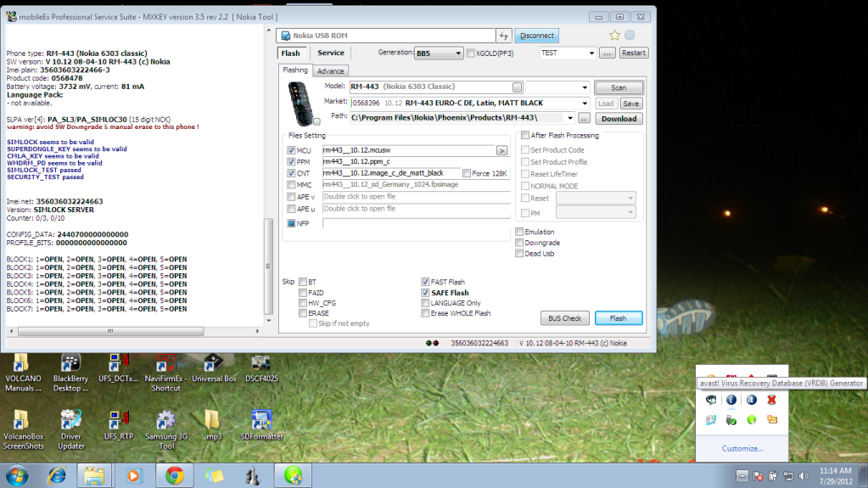Click the swap connection arrows icon

pyautogui.click(x=503, y=36)
